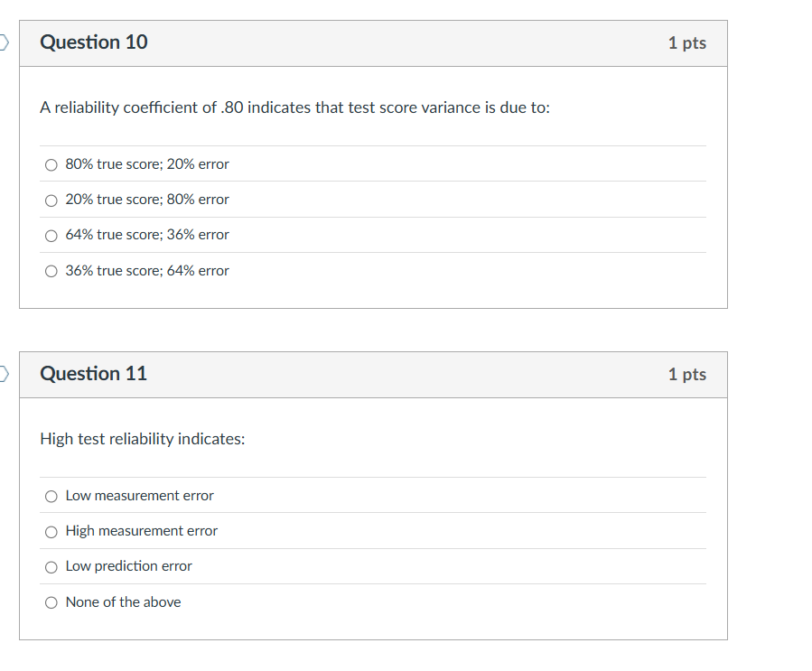The width and height of the screenshot is (812, 671).
Task: Select "Low prediction error" for Question 11
Action: pyautogui.click(x=51, y=566)
